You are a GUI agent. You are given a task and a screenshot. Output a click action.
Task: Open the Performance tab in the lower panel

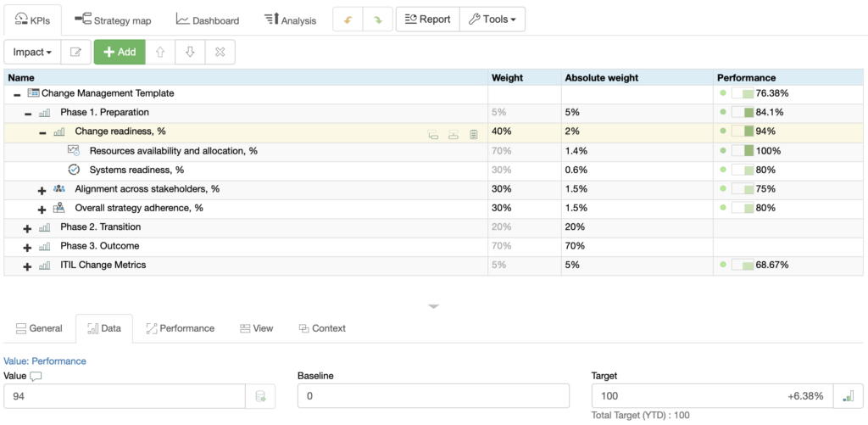click(180, 328)
